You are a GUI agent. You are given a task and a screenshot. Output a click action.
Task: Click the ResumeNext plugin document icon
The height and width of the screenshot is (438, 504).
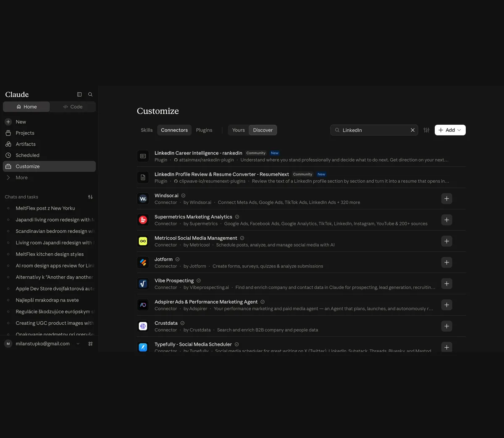[143, 177]
